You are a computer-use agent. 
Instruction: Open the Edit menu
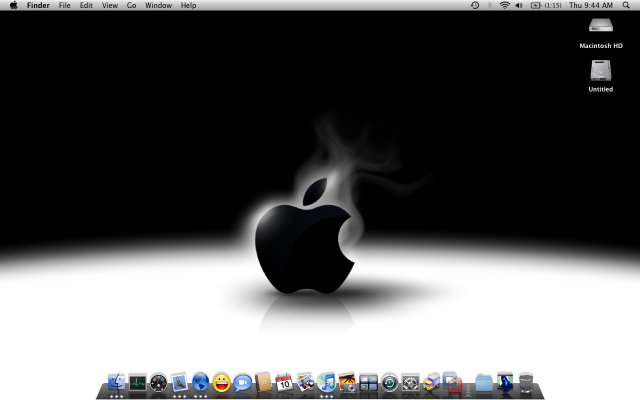tap(86, 5)
